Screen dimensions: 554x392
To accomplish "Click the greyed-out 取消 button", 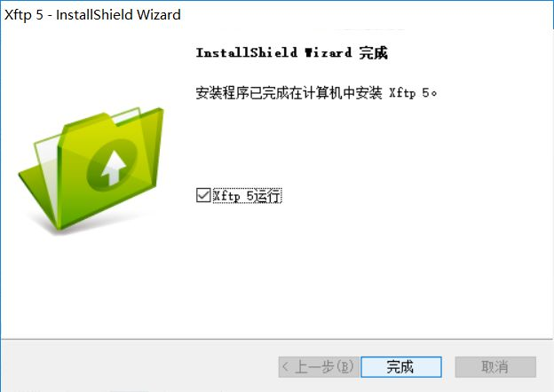I will (x=495, y=367).
